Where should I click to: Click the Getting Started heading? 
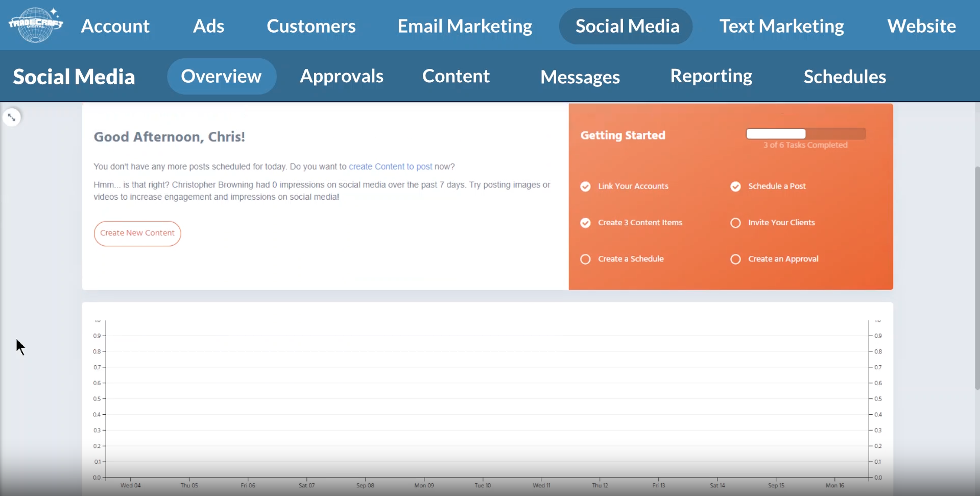click(x=623, y=135)
